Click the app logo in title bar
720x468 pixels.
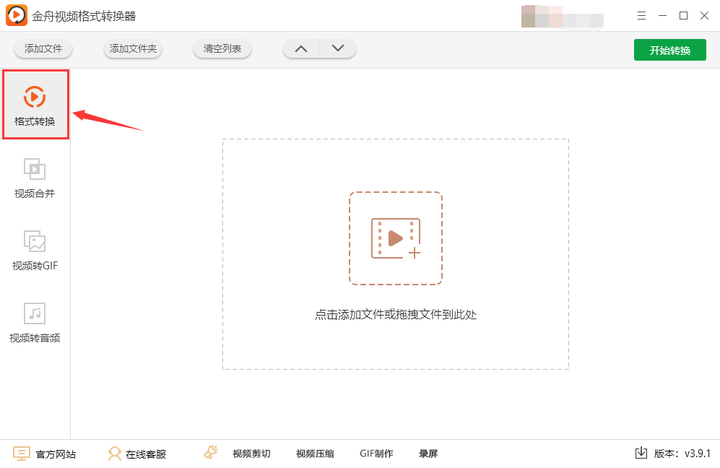tap(17, 16)
